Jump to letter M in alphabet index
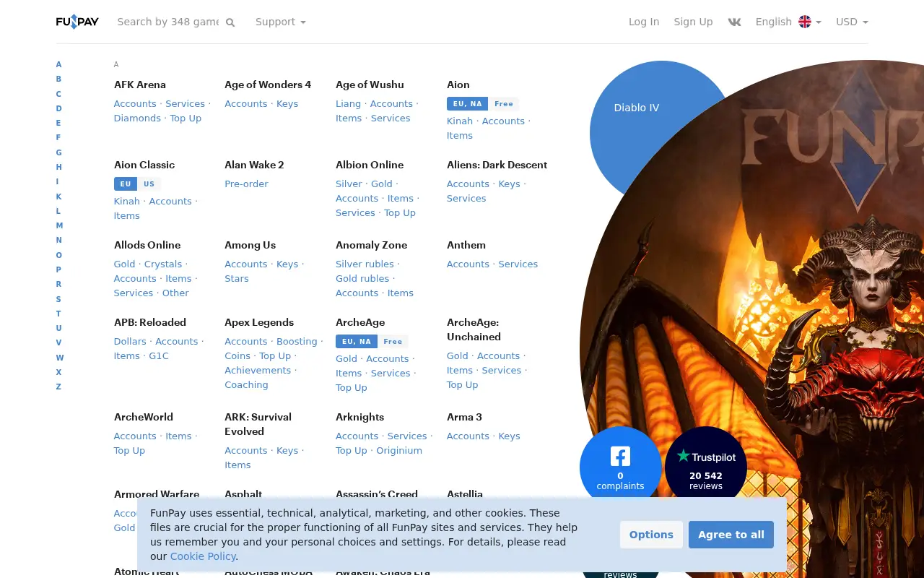 59,226
